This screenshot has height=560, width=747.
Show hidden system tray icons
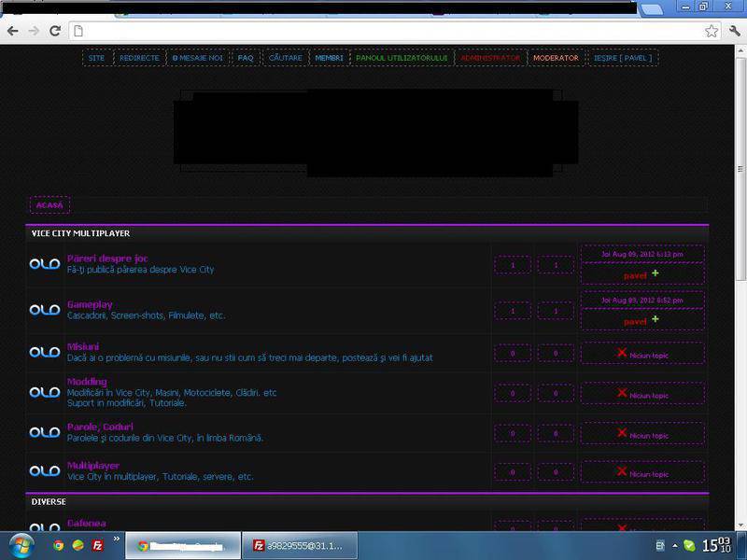[674, 546]
